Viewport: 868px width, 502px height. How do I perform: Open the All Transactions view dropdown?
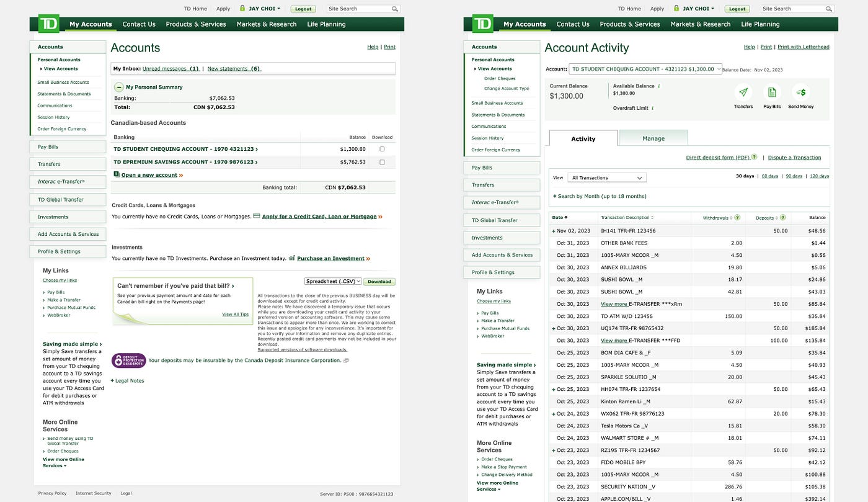pos(606,177)
